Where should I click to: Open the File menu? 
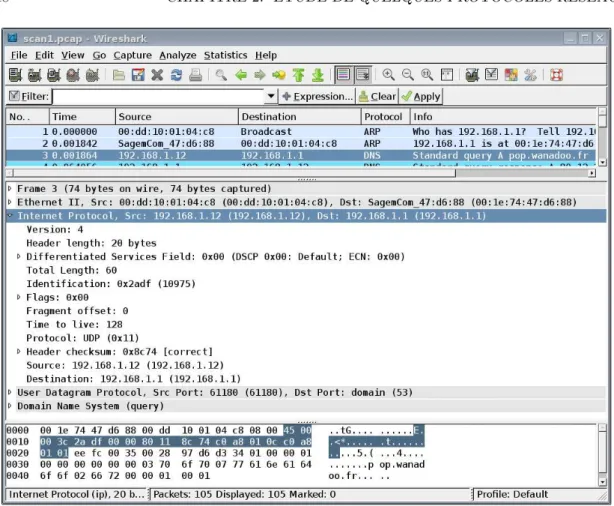[x=19, y=55]
